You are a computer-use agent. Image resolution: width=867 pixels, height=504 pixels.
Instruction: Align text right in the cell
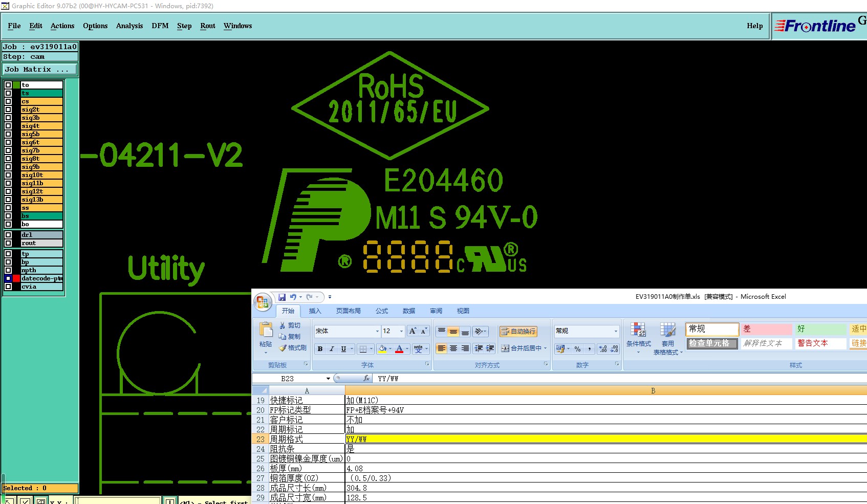pyautogui.click(x=465, y=348)
